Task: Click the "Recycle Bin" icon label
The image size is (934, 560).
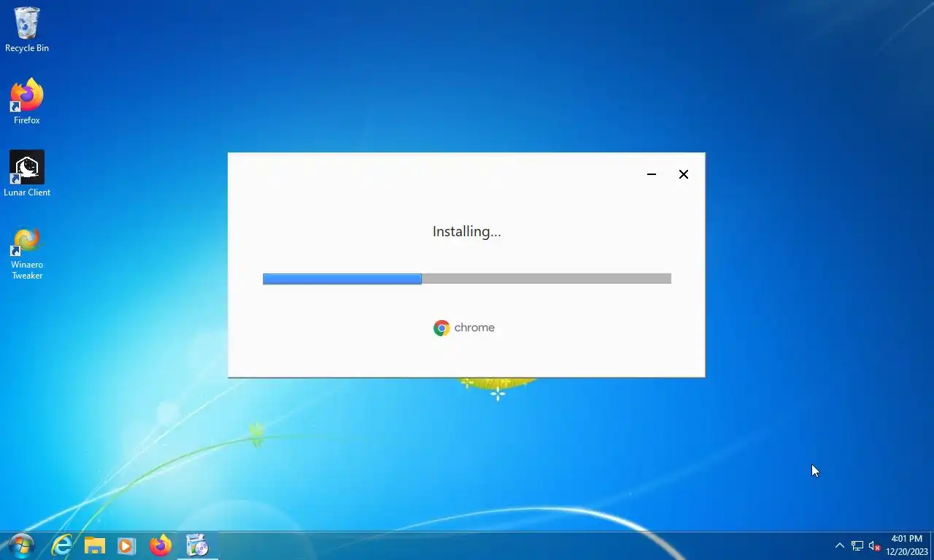Action: [x=27, y=48]
